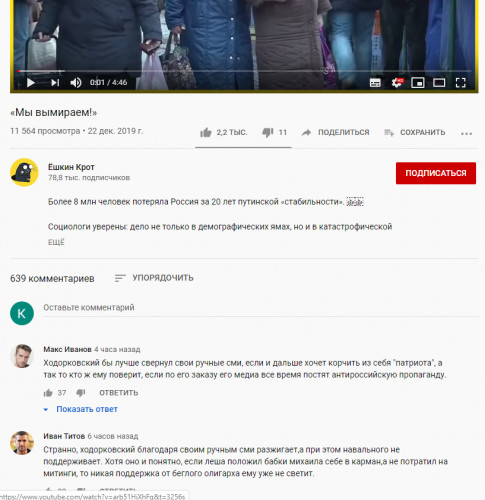Screen dimensions: 485x500
Task: Enable miniplayer mode
Action: pyautogui.click(x=418, y=82)
